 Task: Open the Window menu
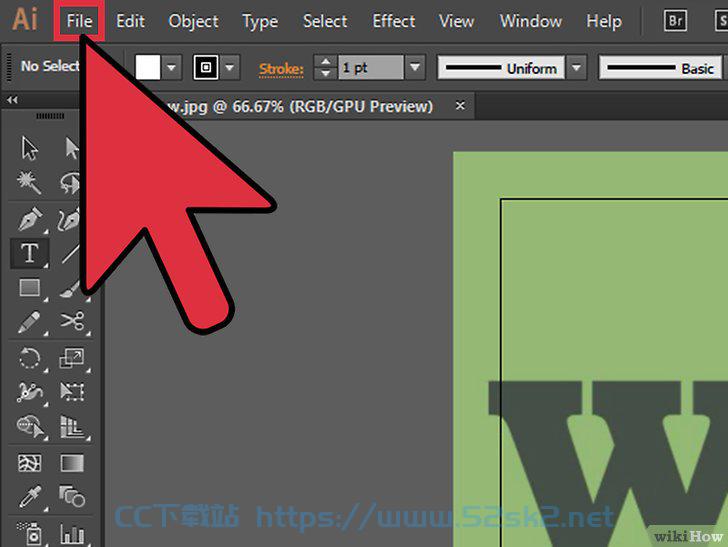click(531, 21)
